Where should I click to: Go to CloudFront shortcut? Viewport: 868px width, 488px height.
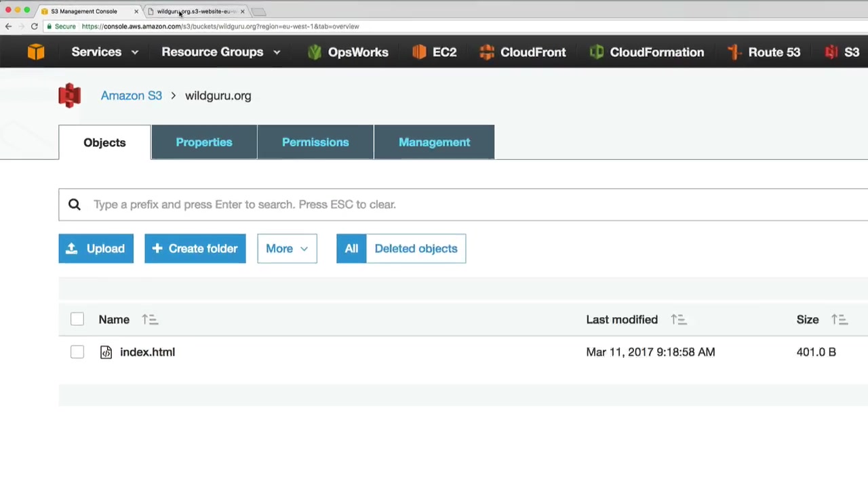[523, 52]
